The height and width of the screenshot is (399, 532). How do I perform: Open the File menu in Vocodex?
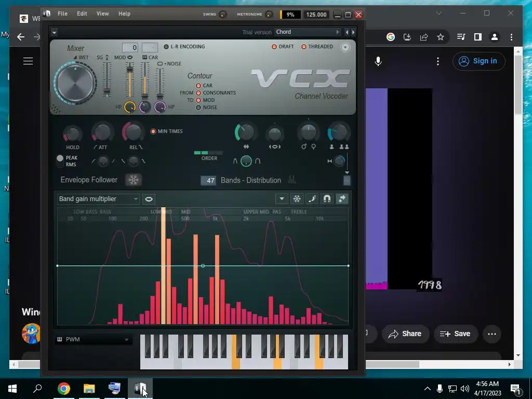pyautogui.click(x=62, y=14)
